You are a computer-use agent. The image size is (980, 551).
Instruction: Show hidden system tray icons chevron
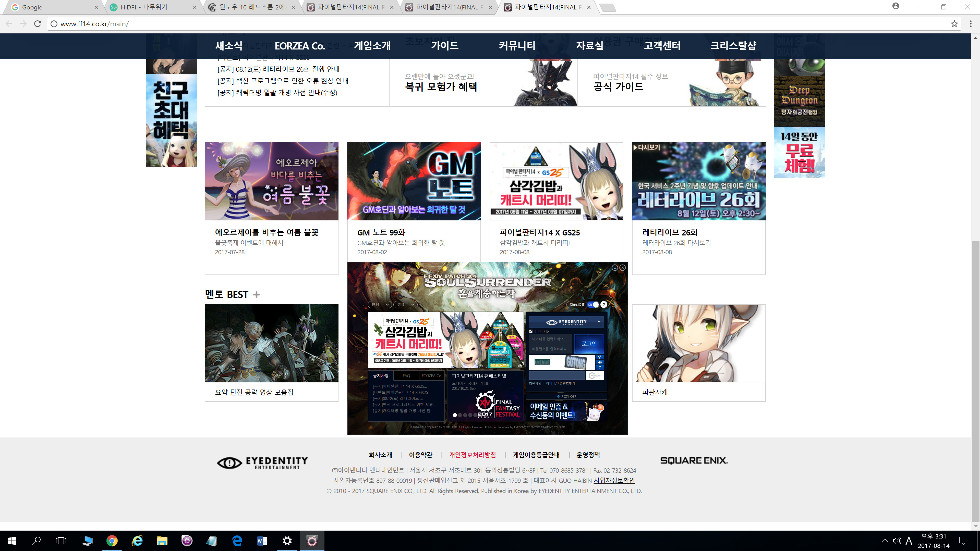tap(885, 541)
